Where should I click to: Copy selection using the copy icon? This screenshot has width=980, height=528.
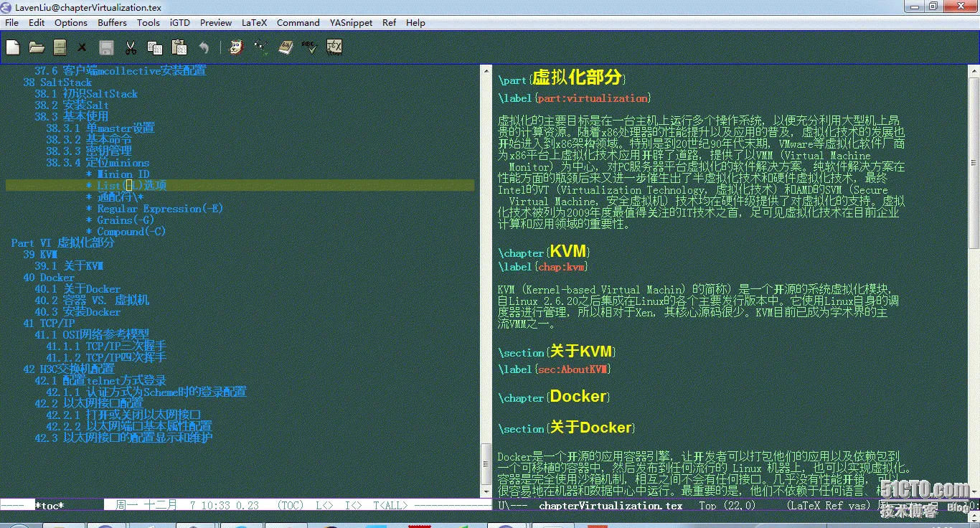pyautogui.click(x=154, y=47)
